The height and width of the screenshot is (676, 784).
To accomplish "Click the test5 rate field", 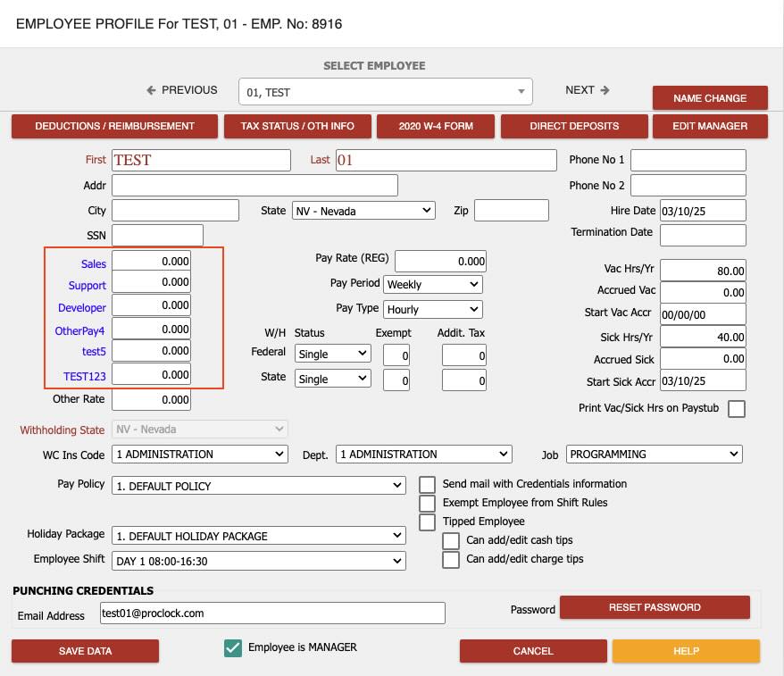I will pos(151,350).
